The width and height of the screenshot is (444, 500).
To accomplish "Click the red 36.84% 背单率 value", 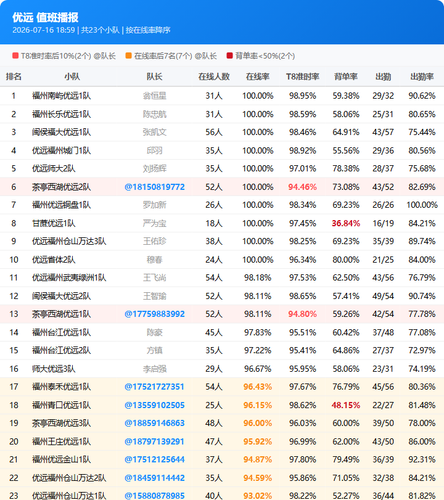I will tap(346, 223).
